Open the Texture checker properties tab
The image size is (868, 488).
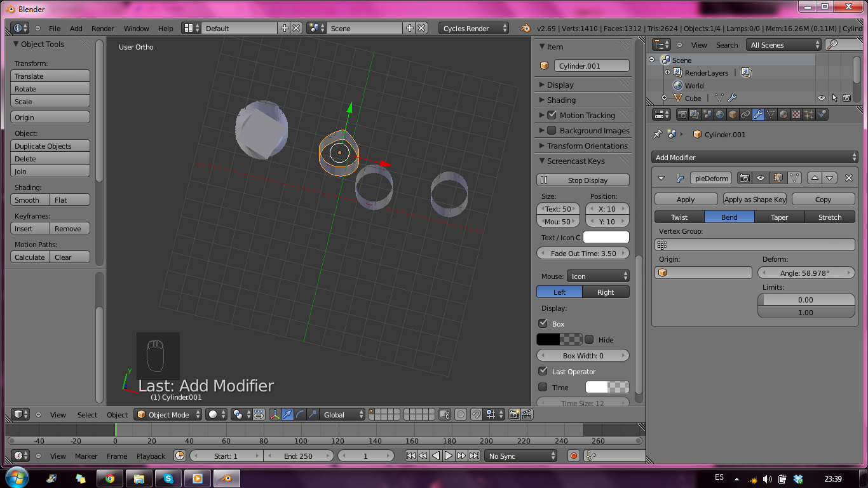(796, 114)
